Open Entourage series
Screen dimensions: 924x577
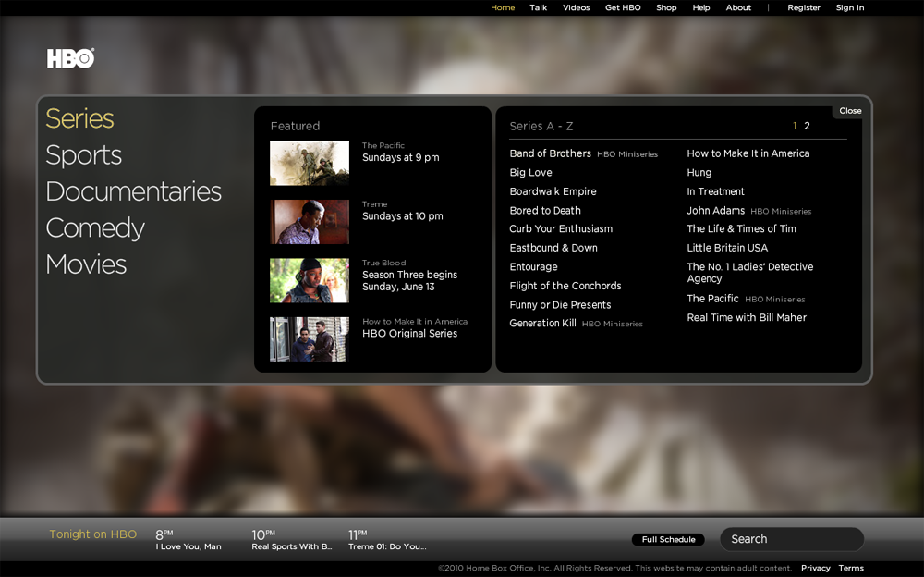[x=533, y=266]
